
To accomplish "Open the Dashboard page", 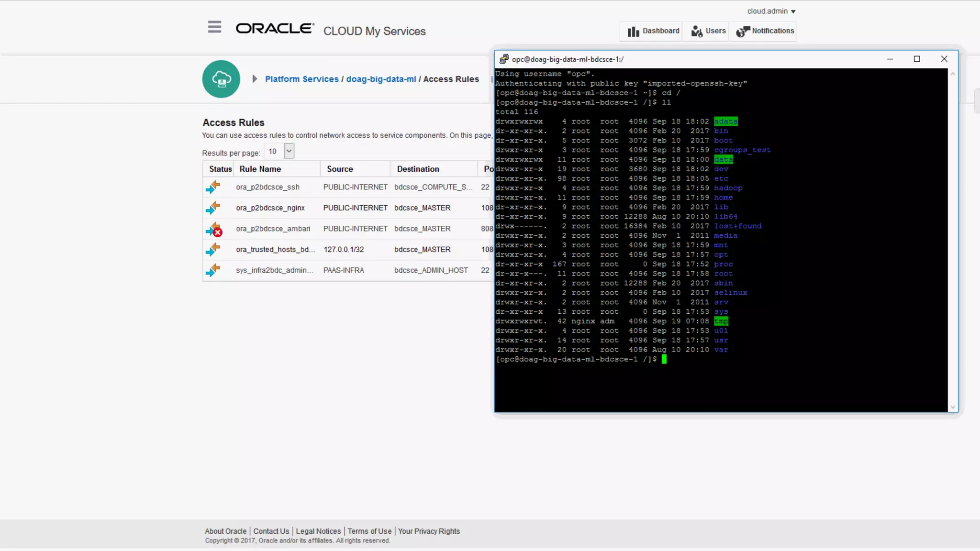I will pos(653,31).
